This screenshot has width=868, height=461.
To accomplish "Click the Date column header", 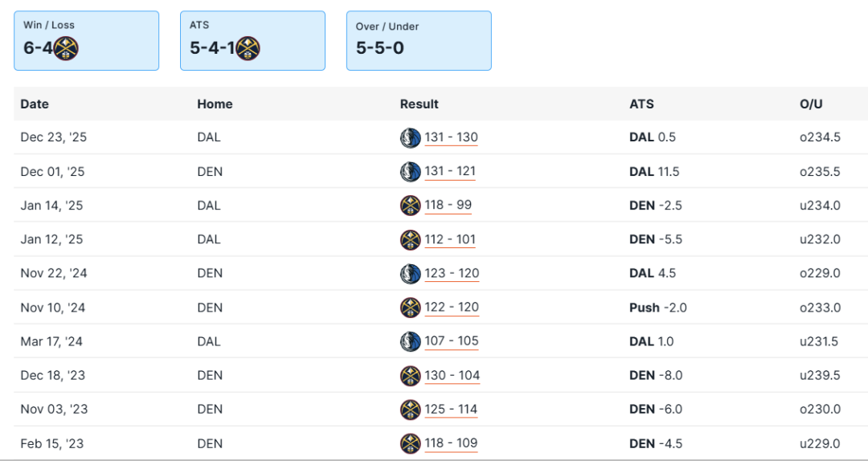I will (x=35, y=104).
